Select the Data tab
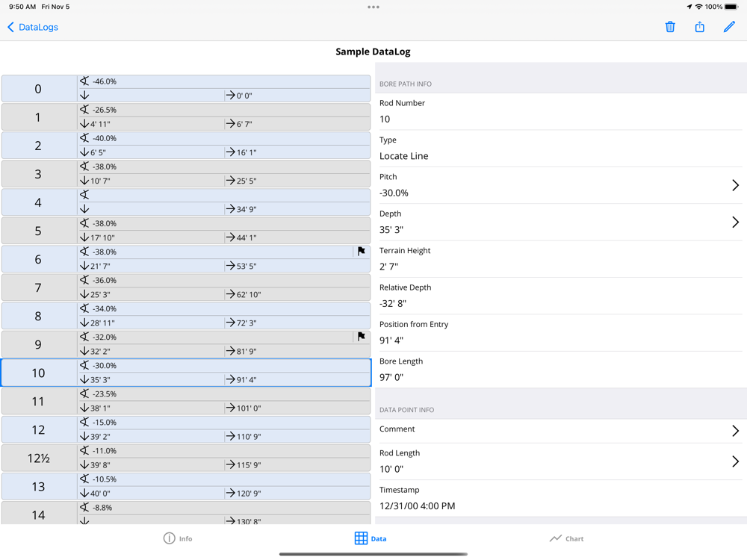 click(x=371, y=538)
